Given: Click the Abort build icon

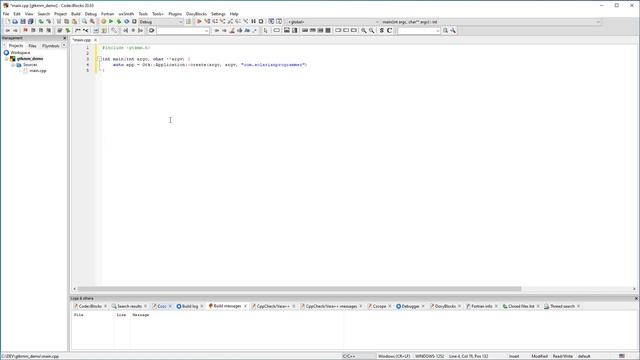Looking at the screenshot, I should pos(134,22).
